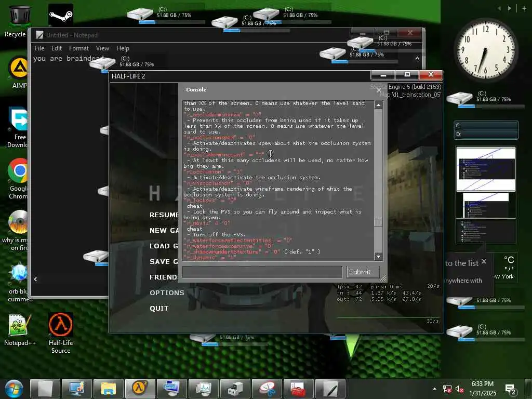Screen dimensions: 532x399
Task: Click the console scroll-down arrow
Action: point(378,257)
